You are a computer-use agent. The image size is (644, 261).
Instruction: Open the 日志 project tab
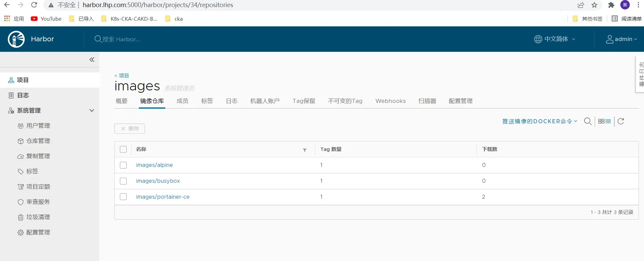tap(232, 101)
